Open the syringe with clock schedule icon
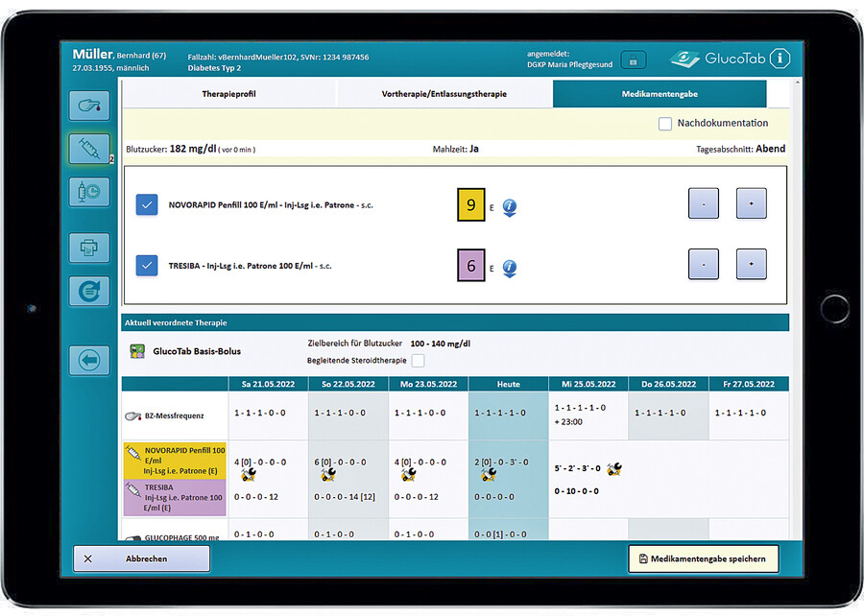The height and width of the screenshot is (616, 864). coord(88,192)
